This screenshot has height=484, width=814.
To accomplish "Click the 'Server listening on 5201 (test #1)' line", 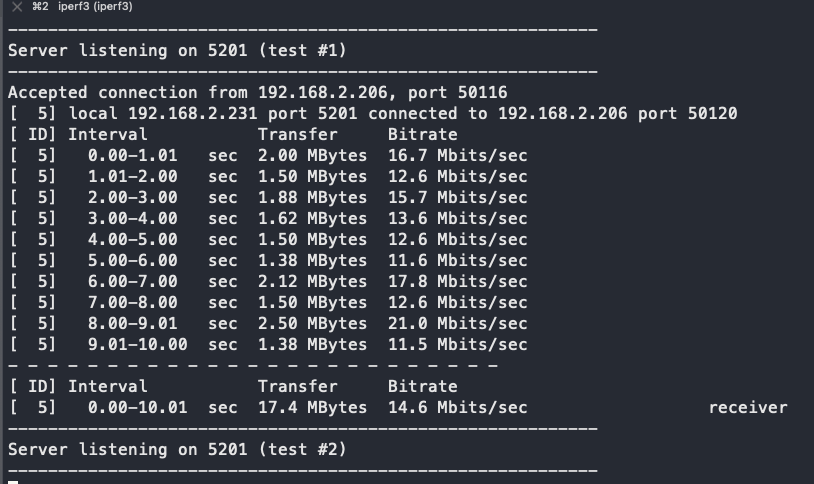I will pos(177,50).
